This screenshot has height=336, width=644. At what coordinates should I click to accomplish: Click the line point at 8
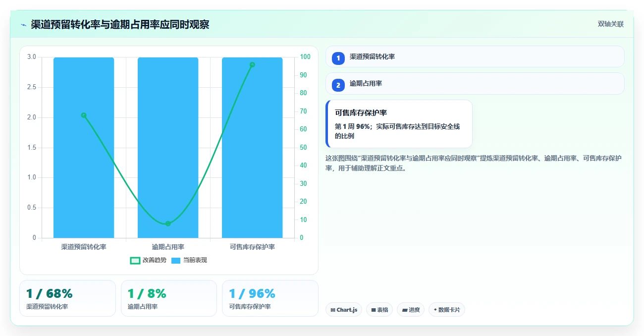point(168,224)
